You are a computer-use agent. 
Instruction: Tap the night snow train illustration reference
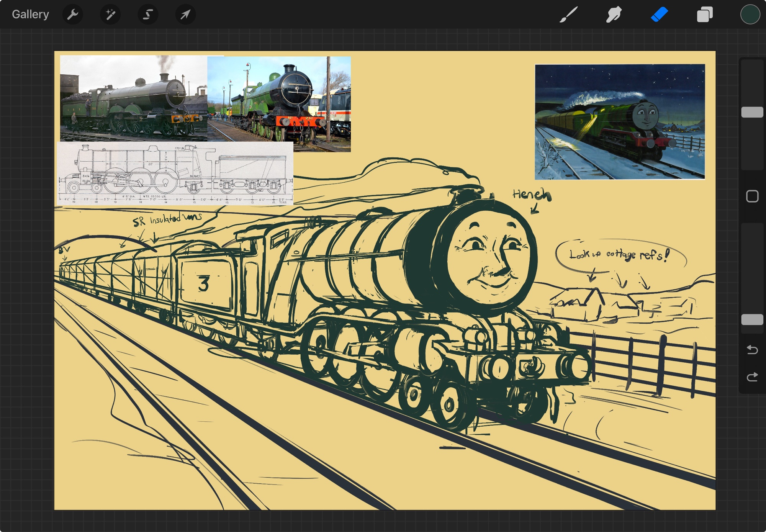point(620,122)
